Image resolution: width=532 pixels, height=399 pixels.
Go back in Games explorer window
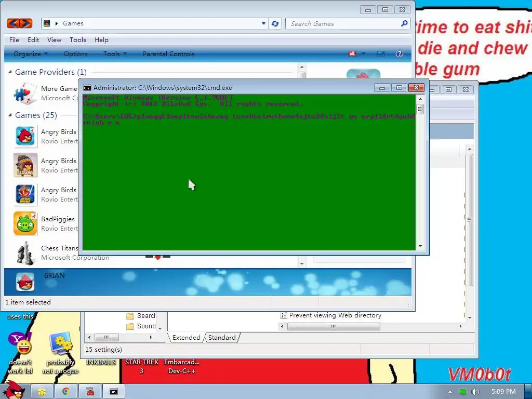tap(13, 23)
